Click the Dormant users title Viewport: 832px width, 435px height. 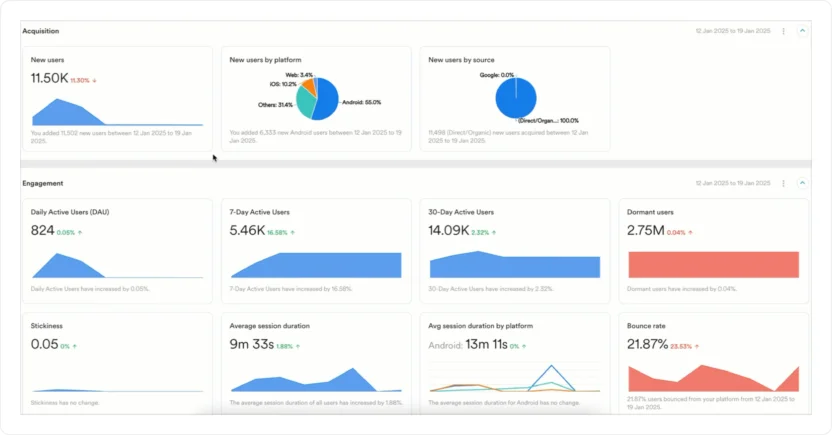pos(650,212)
